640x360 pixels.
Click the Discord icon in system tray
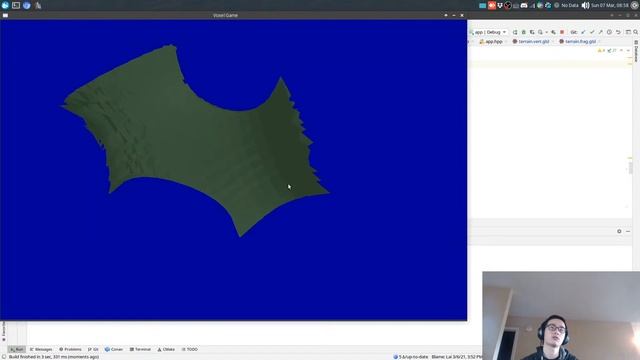coord(524,5)
